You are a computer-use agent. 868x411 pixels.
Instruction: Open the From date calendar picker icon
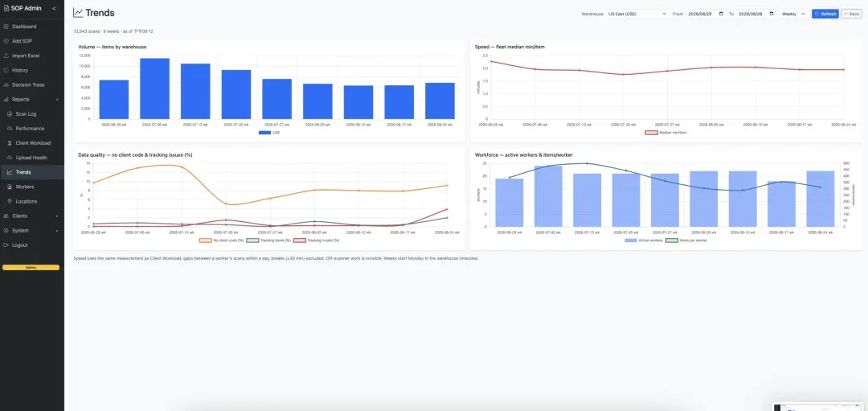click(x=721, y=14)
